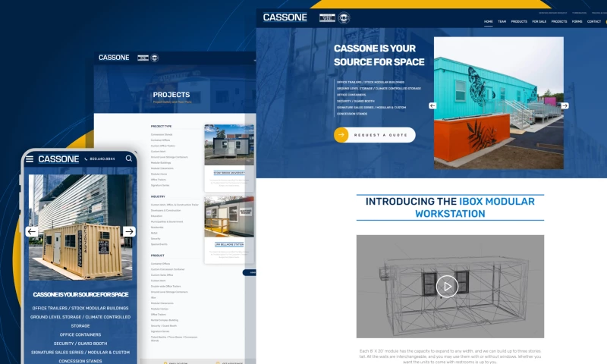Play the iBox modular workstation video
This screenshot has height=364, width=607.
[447, 286]
